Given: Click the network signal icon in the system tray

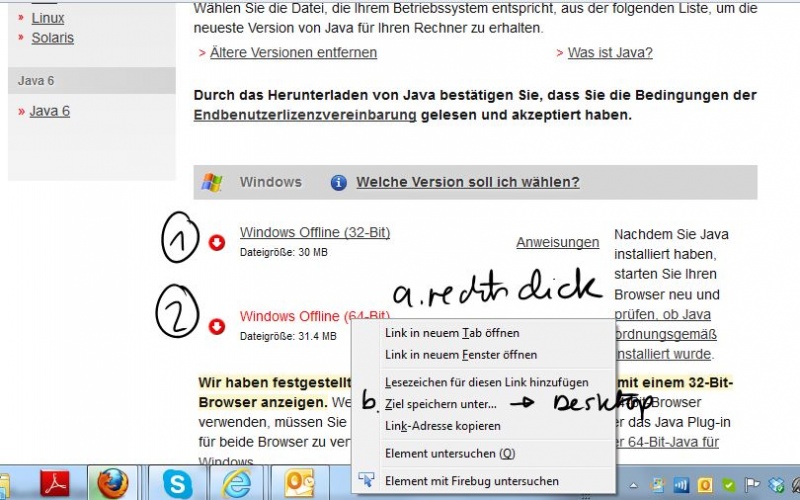Looking at the screenshot, I should tap(681, 484).
